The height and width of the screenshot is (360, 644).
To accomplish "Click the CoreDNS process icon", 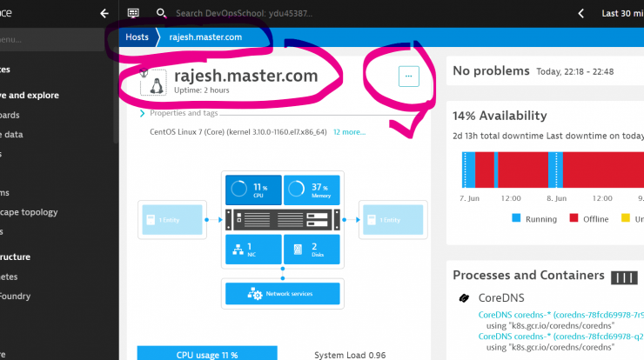I will pos(464,298).
